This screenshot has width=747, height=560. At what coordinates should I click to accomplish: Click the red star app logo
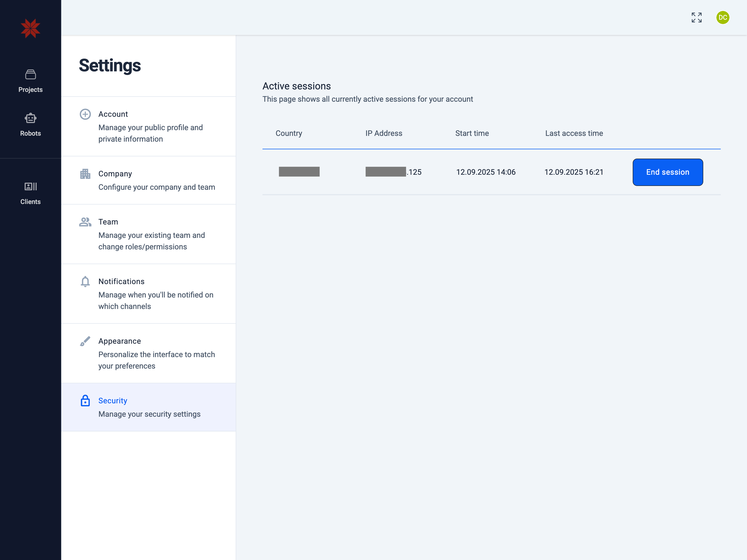[x=30, y=28]
